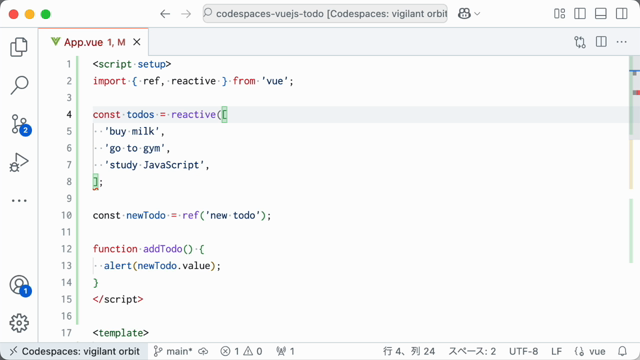
Task: Click the 'buy milk' string
Action: (x=132, y=131)
